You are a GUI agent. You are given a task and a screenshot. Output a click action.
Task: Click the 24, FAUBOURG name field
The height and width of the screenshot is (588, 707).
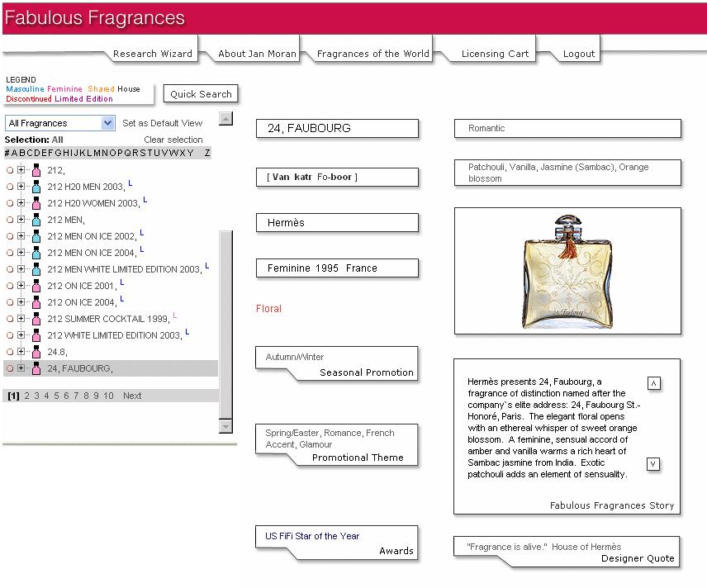point(337,129)
